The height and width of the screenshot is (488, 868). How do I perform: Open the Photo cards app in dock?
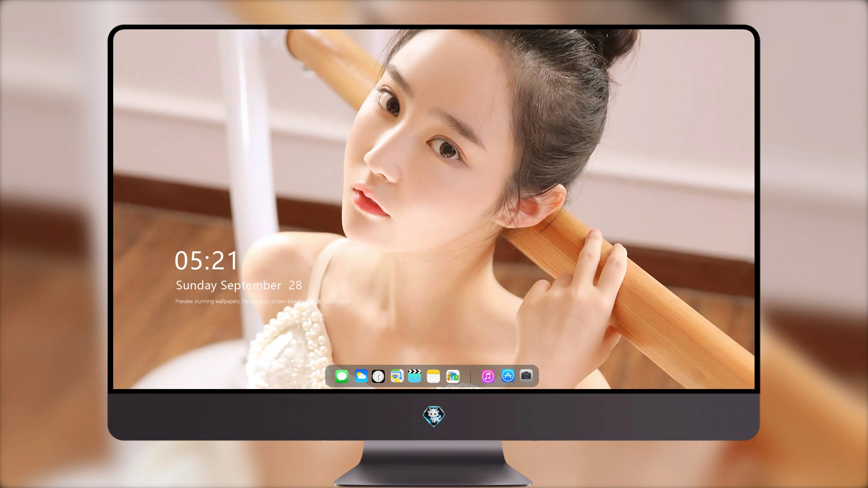tap(453, 376)
